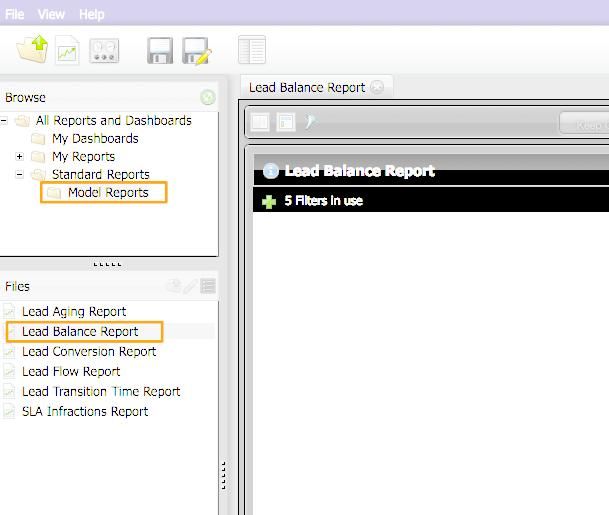Click the info icon beside report title
This screenshot has height=515, width=609.
coord(270,171)
